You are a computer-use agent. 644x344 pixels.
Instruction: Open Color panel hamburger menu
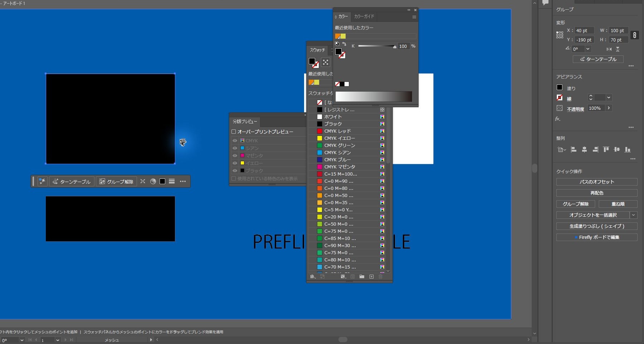pyautogui.click(x=414, y=17)
